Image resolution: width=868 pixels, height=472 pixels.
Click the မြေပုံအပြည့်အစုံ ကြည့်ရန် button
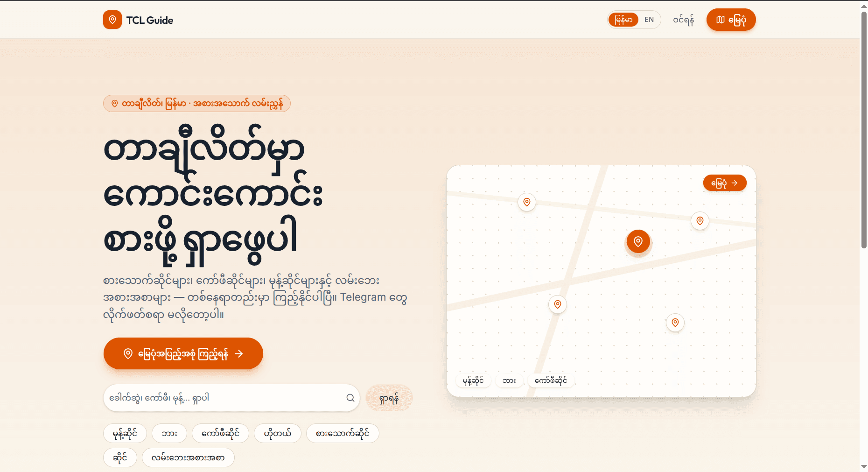[183, 353]
